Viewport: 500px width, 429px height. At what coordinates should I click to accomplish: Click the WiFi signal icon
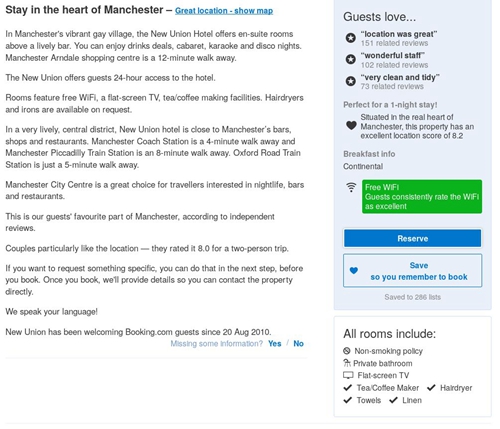pos(351,187)
